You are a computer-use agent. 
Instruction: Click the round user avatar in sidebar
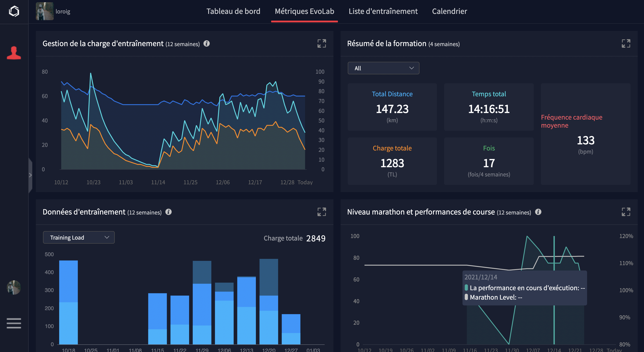(14, 287)
